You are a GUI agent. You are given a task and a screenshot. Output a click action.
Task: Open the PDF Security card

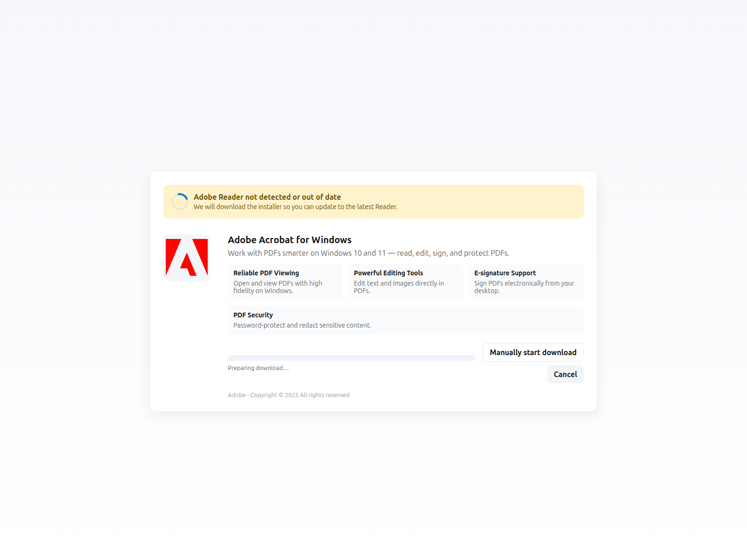(x=406, y=320)
